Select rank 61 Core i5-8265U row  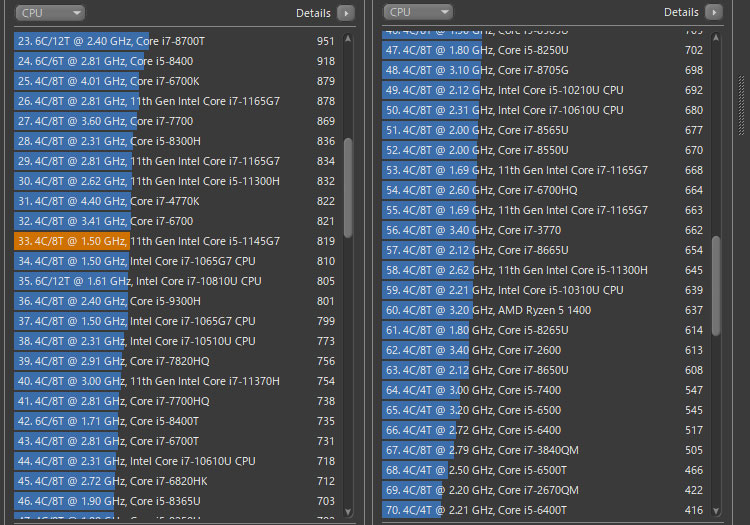(x=543, y=330)
